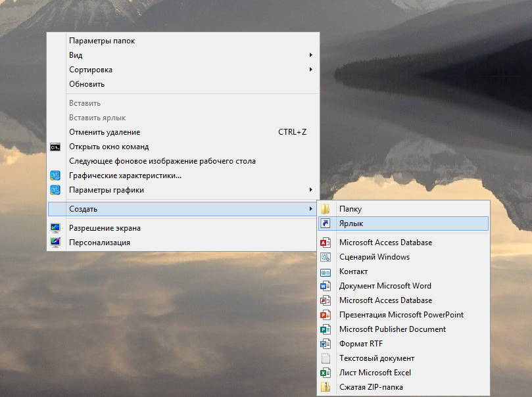The width and height of the screenshot is (532, 397).
Task: Click the blank page icon by Текстовый документ
Action: [326, 358]
